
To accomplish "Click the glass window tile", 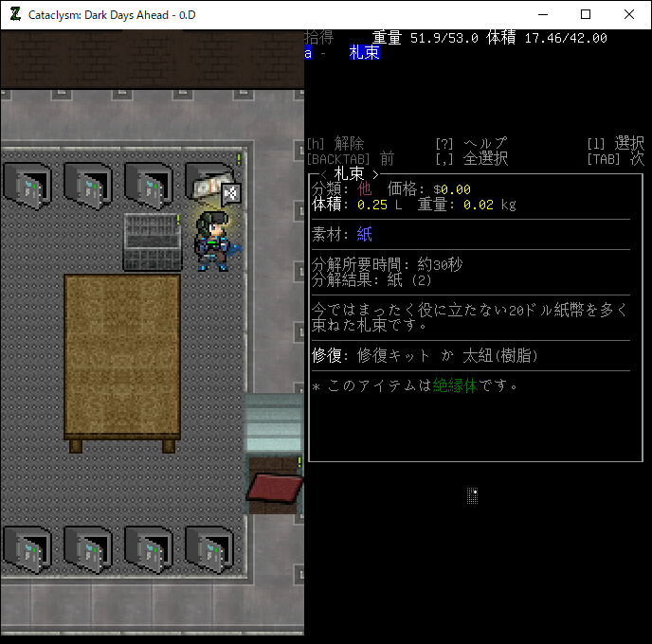I will pyautogui.click(x=274, y=423).
